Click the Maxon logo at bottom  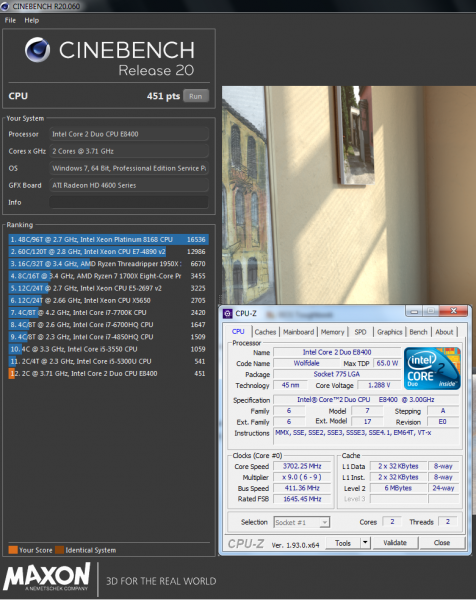coord(47,577)
